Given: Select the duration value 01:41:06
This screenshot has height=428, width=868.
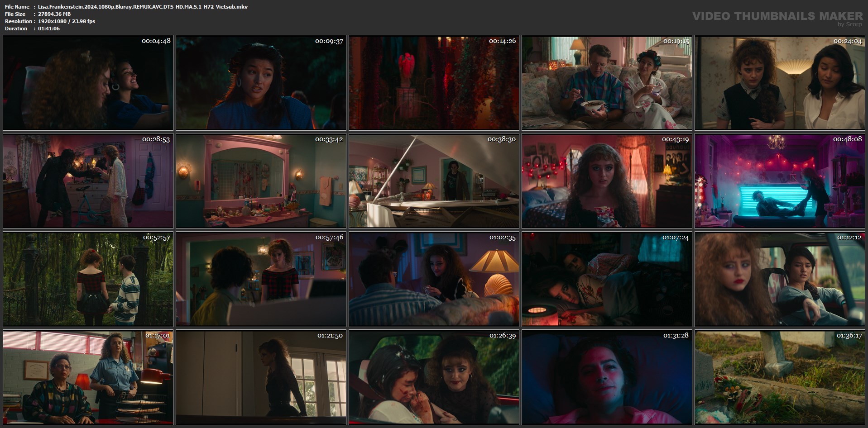Looking at the screenshot, I should 49,29.
